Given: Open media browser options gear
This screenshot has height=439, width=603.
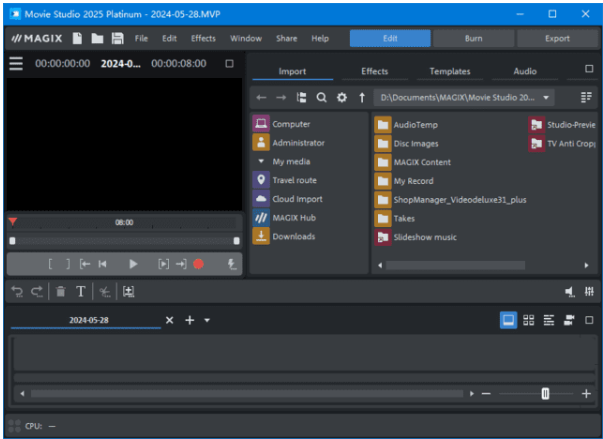Looking at the screenshot, I should [341, 98].
